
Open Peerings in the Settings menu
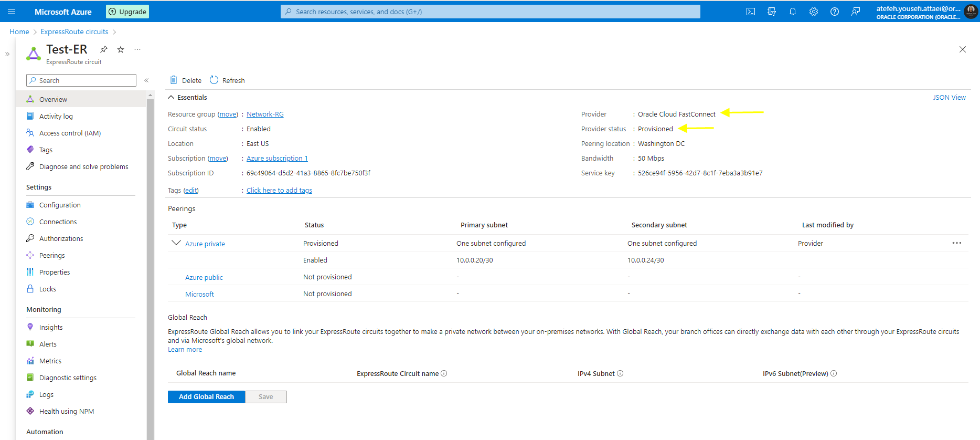click(52, 256)
